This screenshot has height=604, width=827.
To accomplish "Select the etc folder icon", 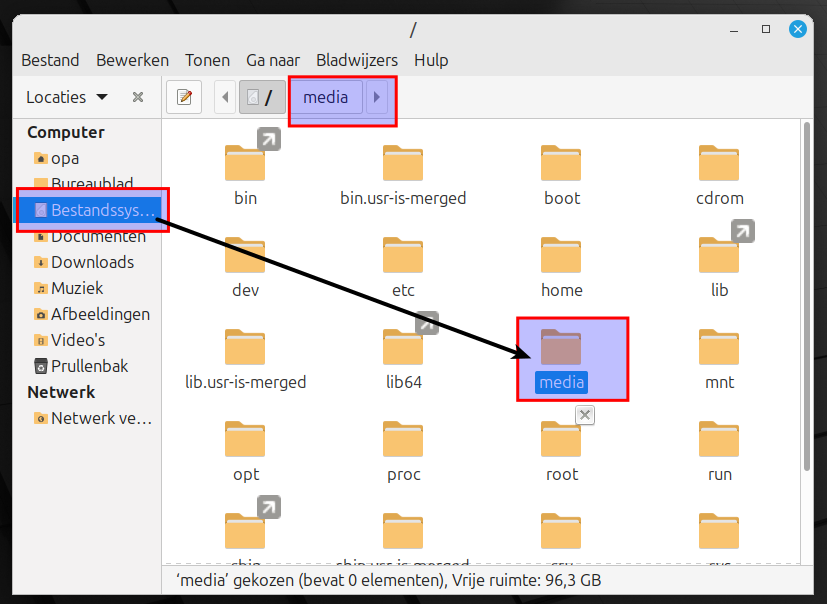I will (403, 255).
